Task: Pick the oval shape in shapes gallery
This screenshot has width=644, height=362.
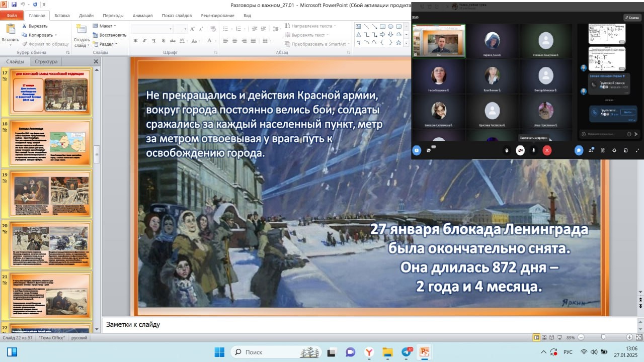Action: [390, 26]
